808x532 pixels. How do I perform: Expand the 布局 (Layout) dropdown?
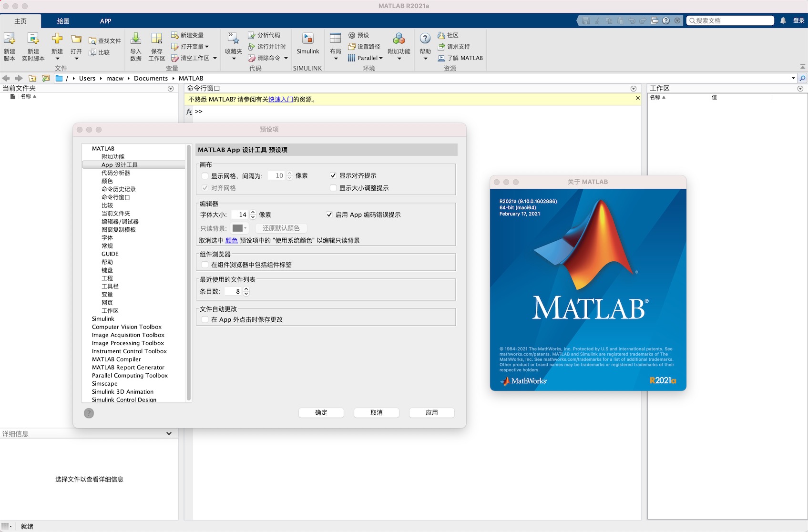point(336,59)
